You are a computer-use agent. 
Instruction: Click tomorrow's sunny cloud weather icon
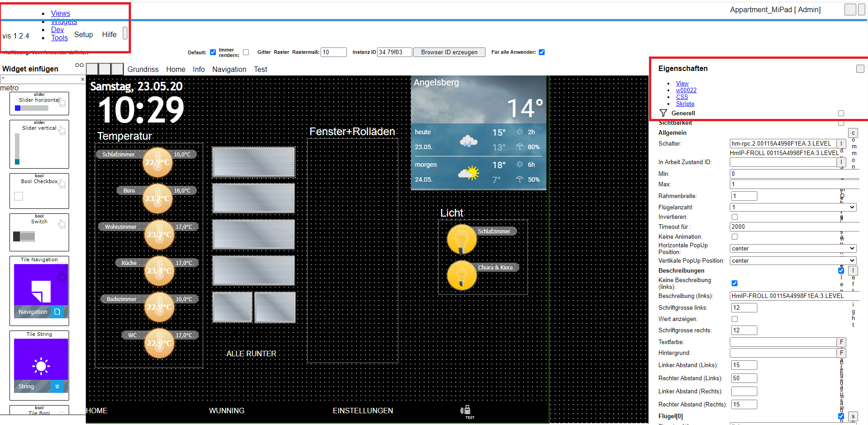469,173
